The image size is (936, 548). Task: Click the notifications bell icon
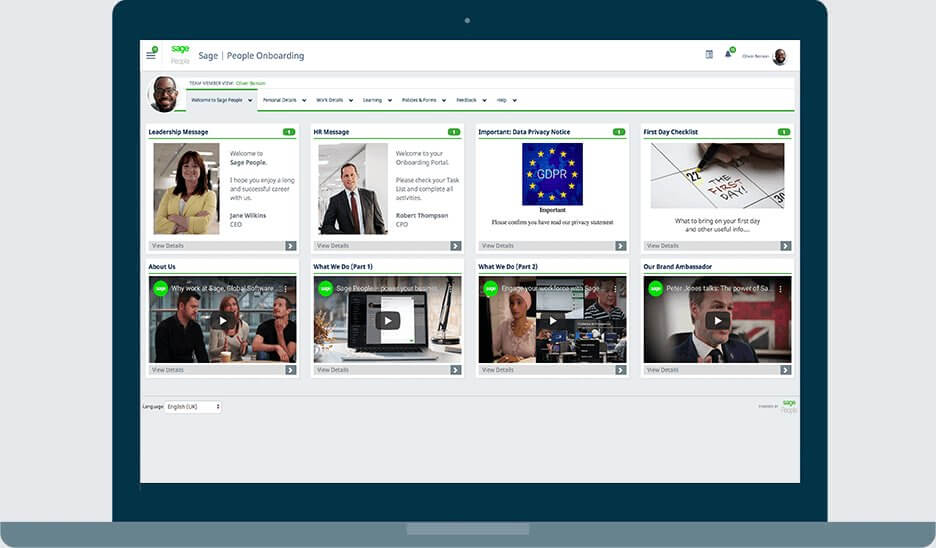(728, 55)
